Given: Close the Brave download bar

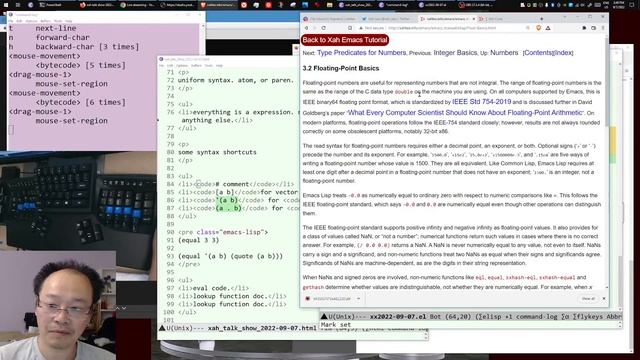Looking at the screenshot, I should [x=604, y=298].
